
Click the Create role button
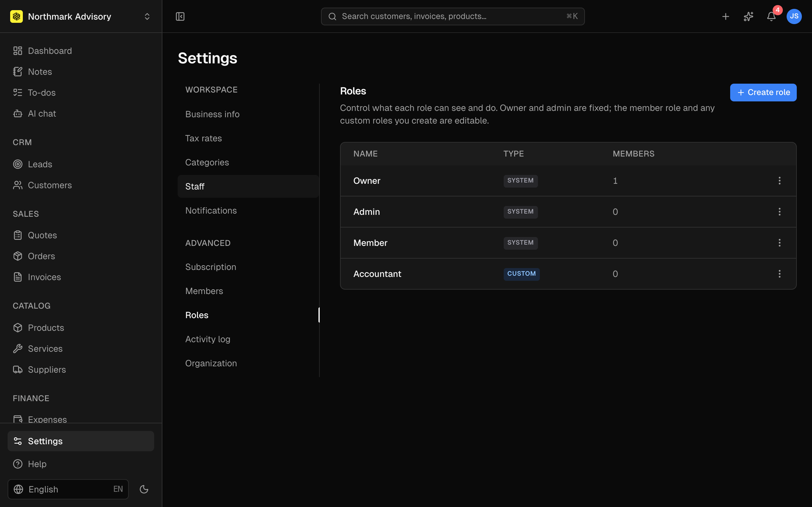[x=763, y=93]
